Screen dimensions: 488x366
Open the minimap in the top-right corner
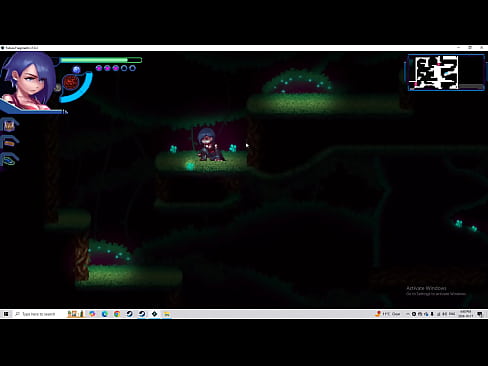pos(446,72)
